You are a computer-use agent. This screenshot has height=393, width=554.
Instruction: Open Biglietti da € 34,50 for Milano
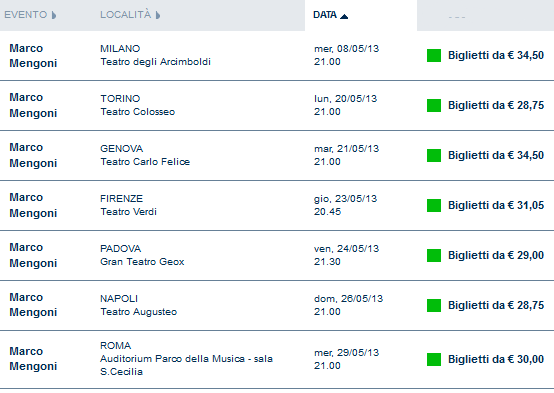tap(496, 55)
